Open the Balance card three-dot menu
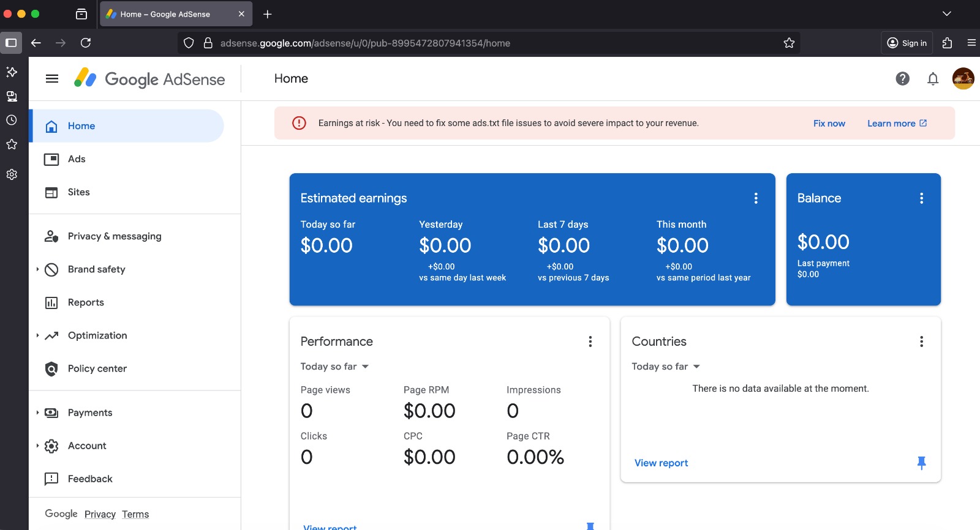This screenshot has height=530, width=980. (921, 198)
